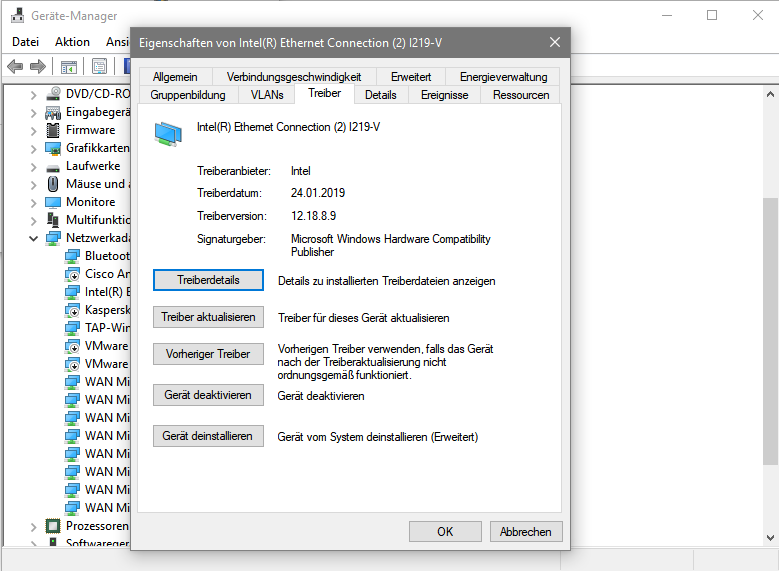Viewport: 779px width, 571px height.
Task: Switch to the Allgemein tab
Action: click(x=175, y=77)
